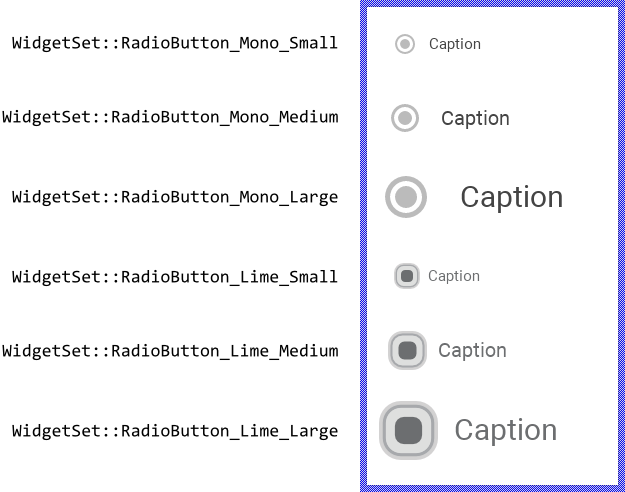This screenshot has height=492, width=625.
Task: Toggle the largest rounded-square checkbox
Action: (408, 430)
